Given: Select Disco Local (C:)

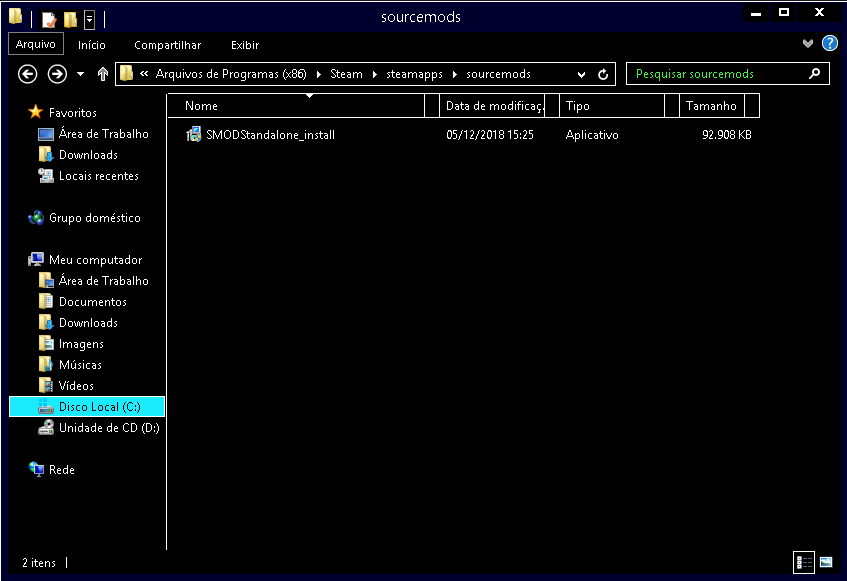Looking at the screenshot, I should tap(87, 407).
